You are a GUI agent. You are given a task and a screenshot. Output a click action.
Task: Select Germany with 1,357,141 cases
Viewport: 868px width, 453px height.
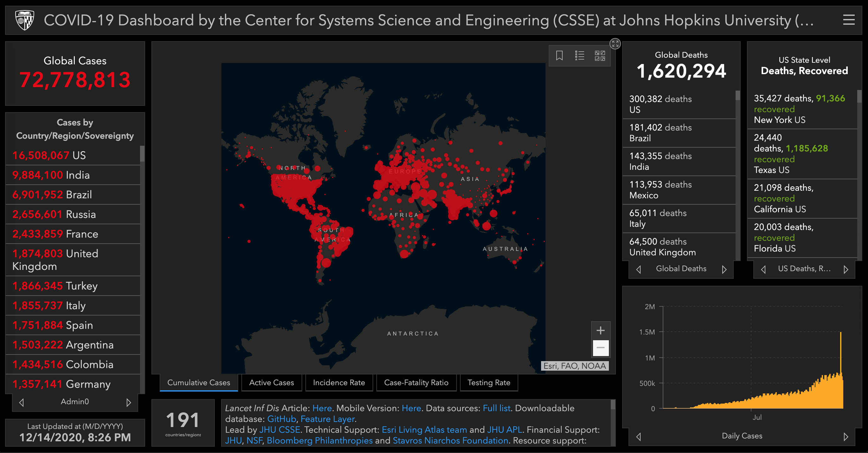(x=73, y=384)
